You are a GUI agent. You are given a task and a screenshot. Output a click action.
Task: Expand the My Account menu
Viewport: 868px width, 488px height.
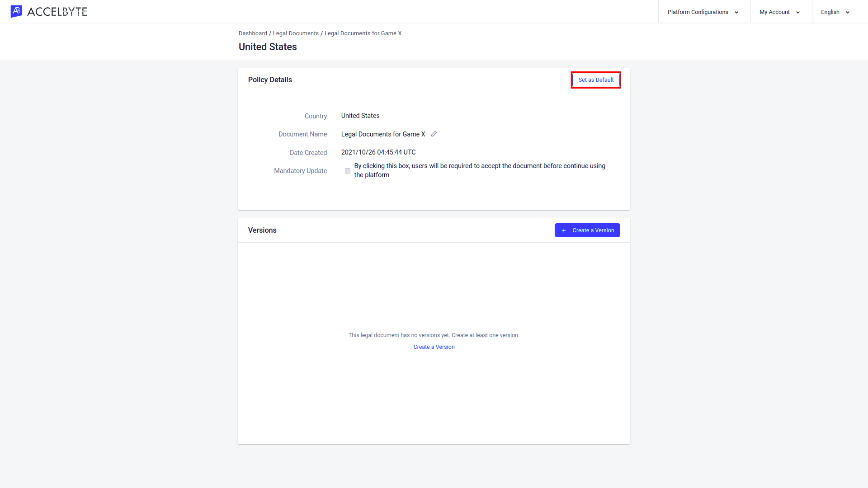780,12
